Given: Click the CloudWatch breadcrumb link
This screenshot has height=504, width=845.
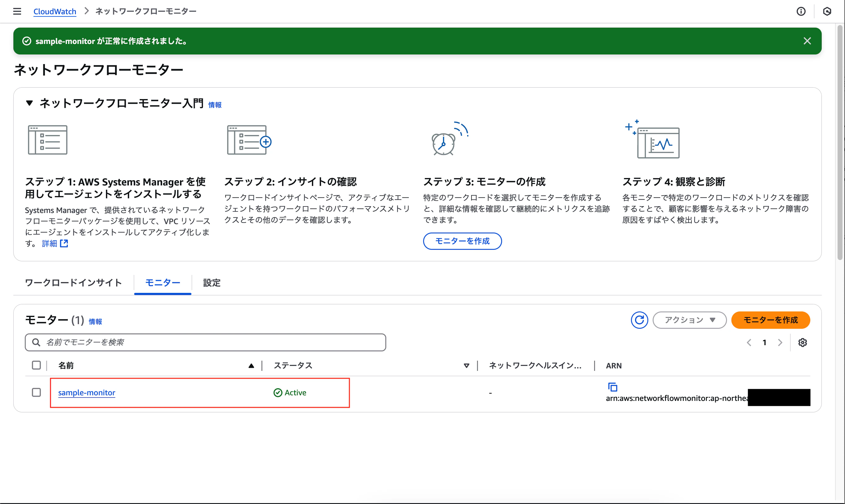Looking at the screenshot, I should click(55, 11).
